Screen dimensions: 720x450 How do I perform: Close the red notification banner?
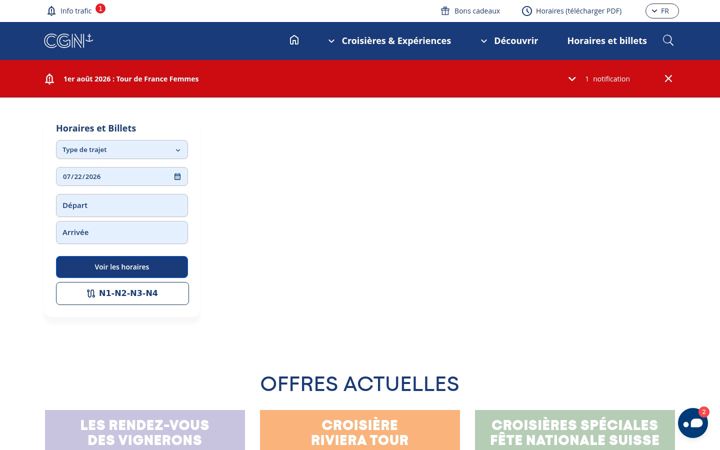668,79
